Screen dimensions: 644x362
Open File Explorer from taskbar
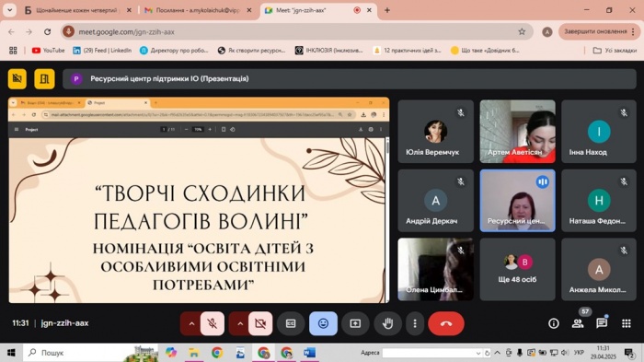coord(194,353)
